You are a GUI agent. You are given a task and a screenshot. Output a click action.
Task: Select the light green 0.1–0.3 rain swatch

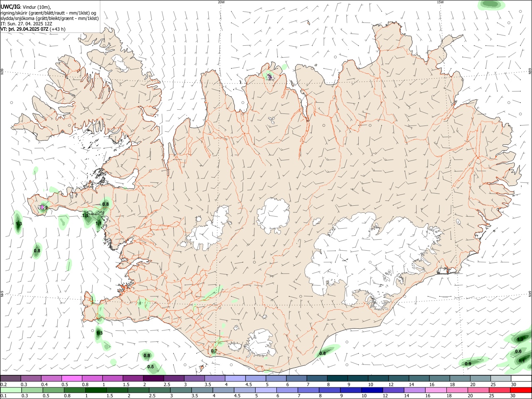[10, 390]
